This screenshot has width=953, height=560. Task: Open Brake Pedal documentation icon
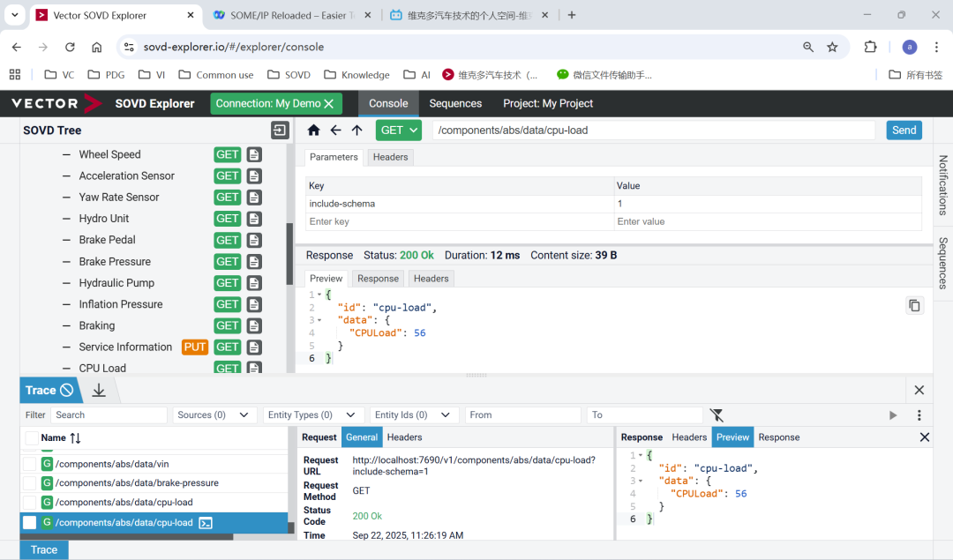(x=254, y=240)
